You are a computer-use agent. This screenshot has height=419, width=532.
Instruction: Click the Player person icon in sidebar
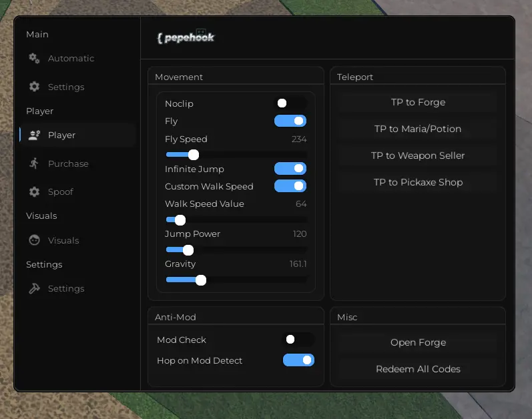pos(34,135)
